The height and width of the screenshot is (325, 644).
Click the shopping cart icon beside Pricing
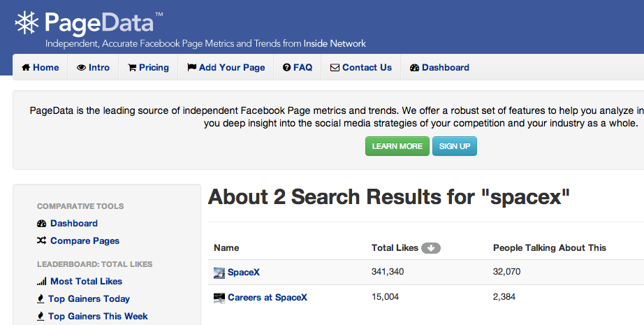(132, 68)
